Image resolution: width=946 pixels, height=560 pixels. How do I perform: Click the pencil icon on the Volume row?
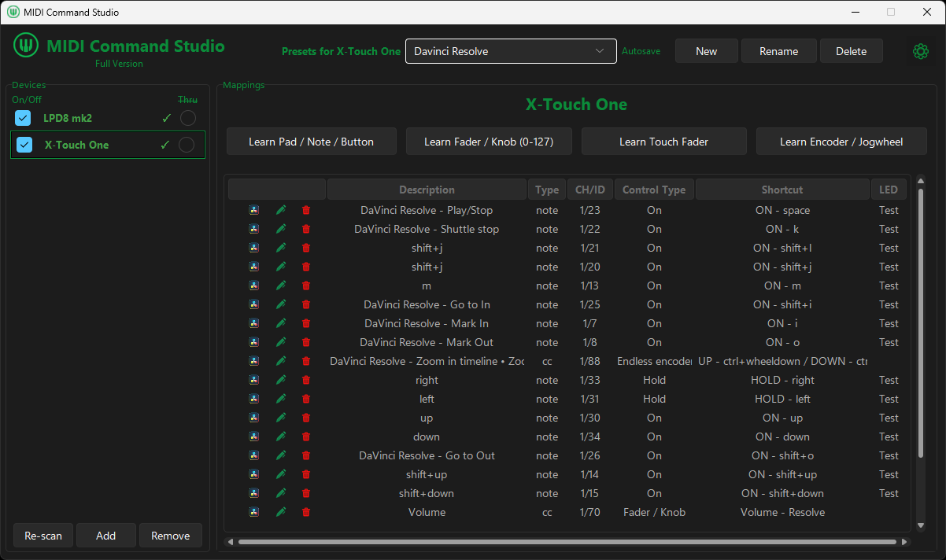coord(281,512)
